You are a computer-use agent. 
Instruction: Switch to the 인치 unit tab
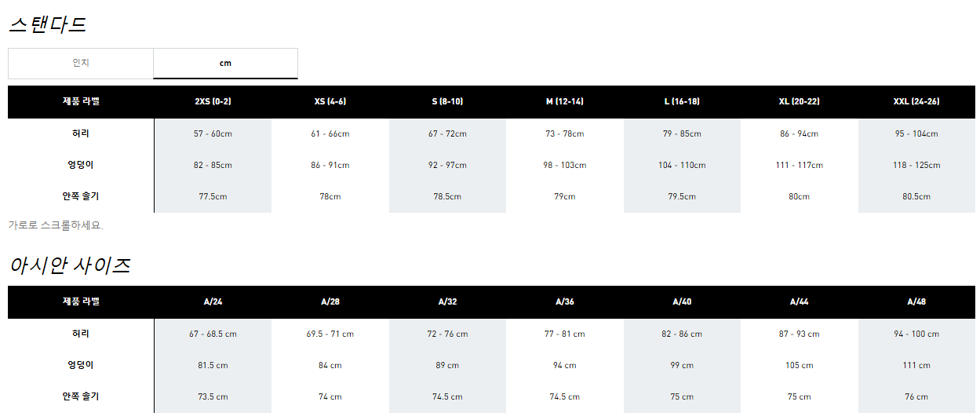pos(81,64)
